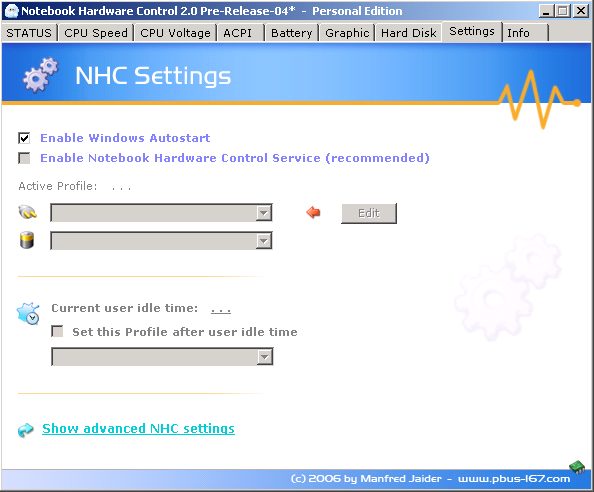Click the green chip icon in bottom corner

click(x=577, y=467)
